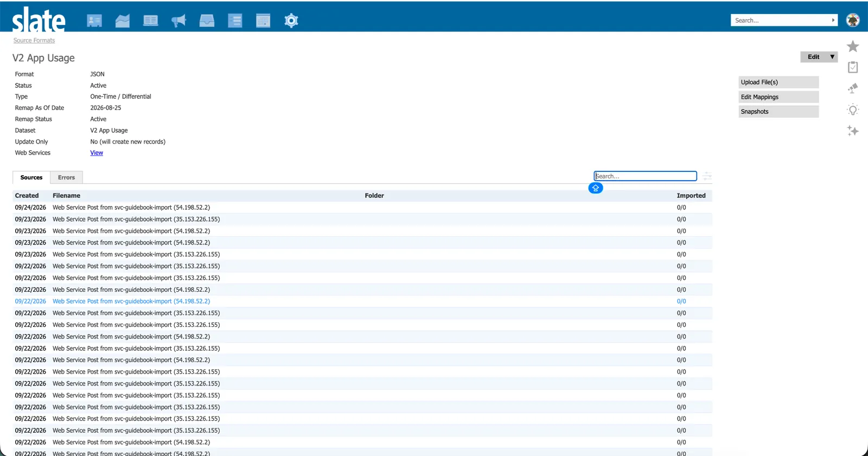Screen dimensions: 868x456
Task: Open the Records person-card icon
Action: [x=94, y=21]
